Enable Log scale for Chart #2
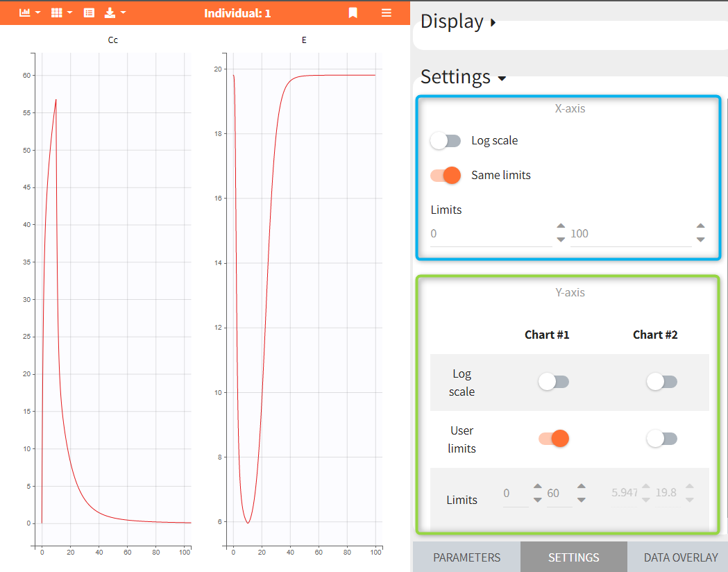728x572 pixels. [x=661, y=382]
